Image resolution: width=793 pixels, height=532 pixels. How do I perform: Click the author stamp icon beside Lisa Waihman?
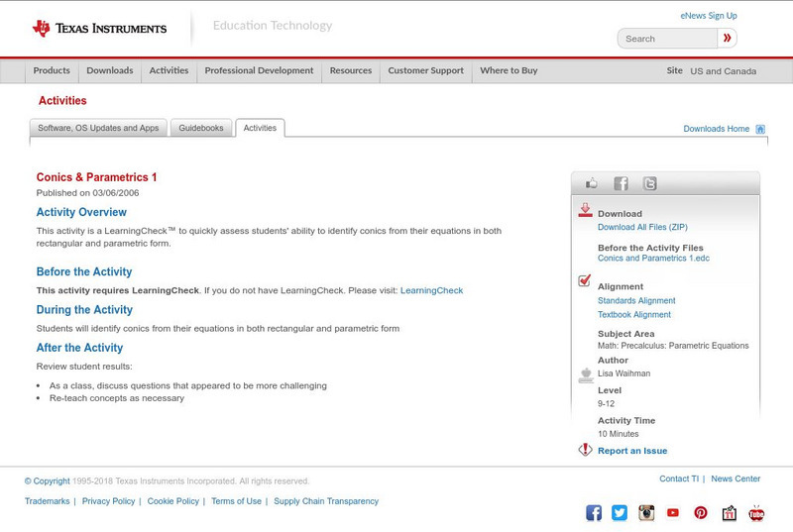coord(586,375)
